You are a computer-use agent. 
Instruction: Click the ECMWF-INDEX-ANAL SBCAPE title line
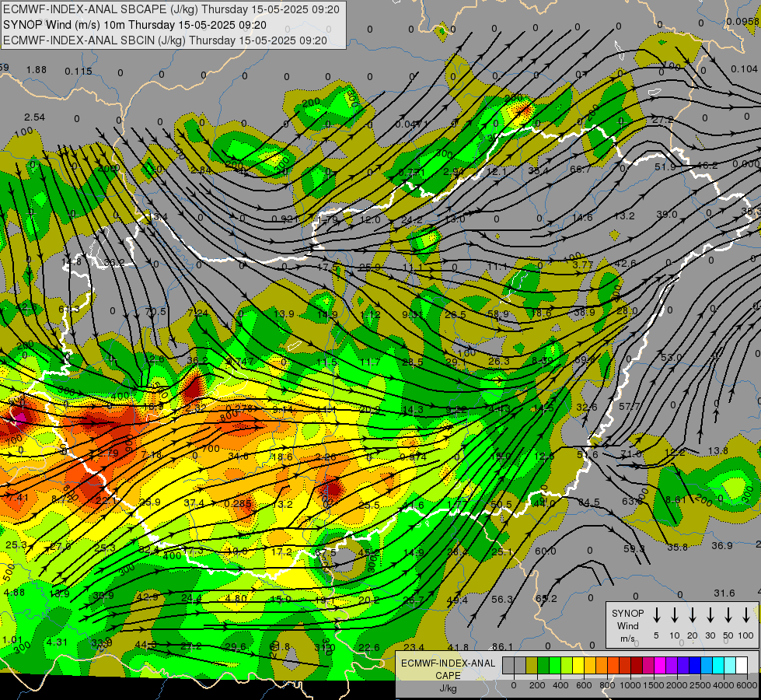click(x=171, y=9)
